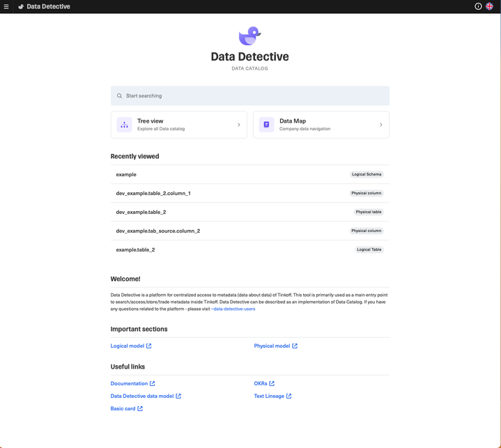501x448 pixels.
Task: Click the 'Explore all Data catalog' subtitle
Action: (x=161, y=129)
